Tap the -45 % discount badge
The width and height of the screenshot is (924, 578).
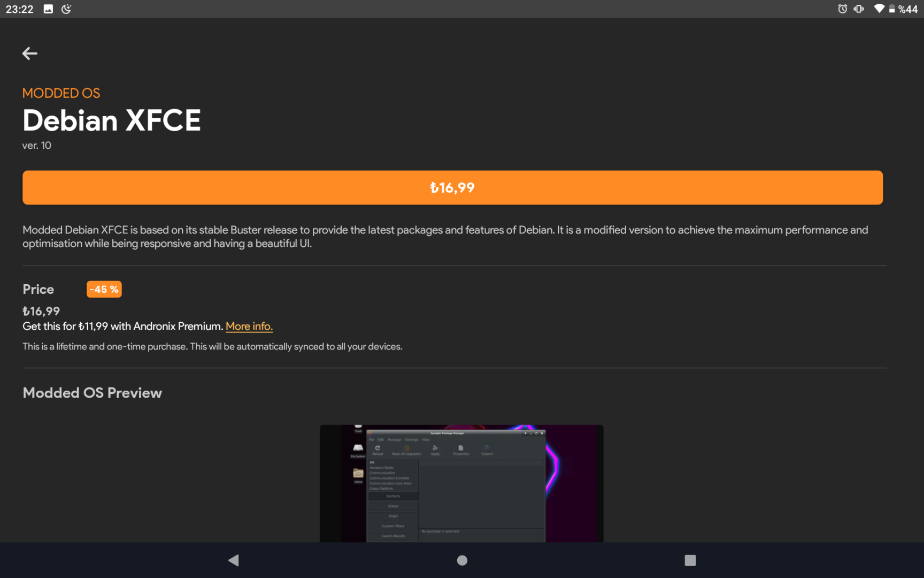(104, 290)
